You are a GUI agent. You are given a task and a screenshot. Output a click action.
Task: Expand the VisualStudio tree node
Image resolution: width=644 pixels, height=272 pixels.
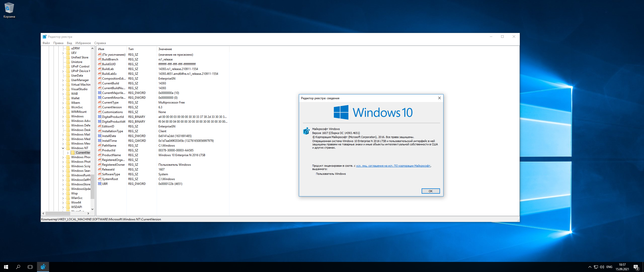pyautogui.click(x=63, y=89)
